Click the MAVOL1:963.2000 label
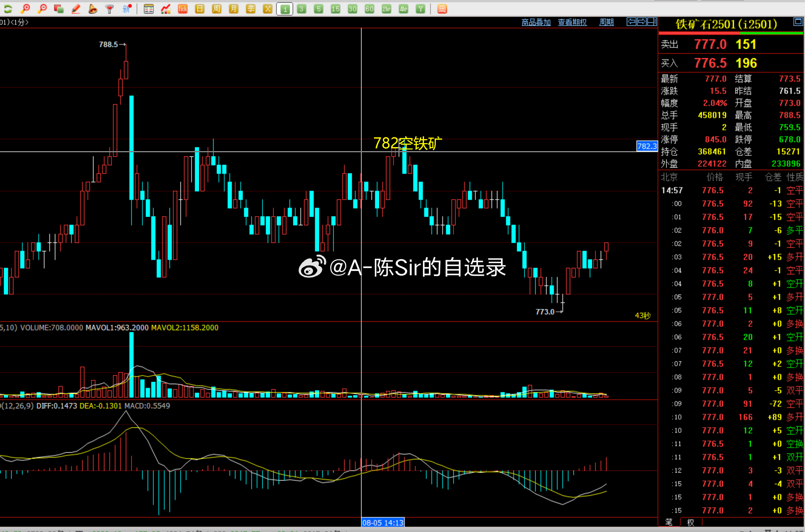Screen dimensions: 805x532 tap(117, 327)
